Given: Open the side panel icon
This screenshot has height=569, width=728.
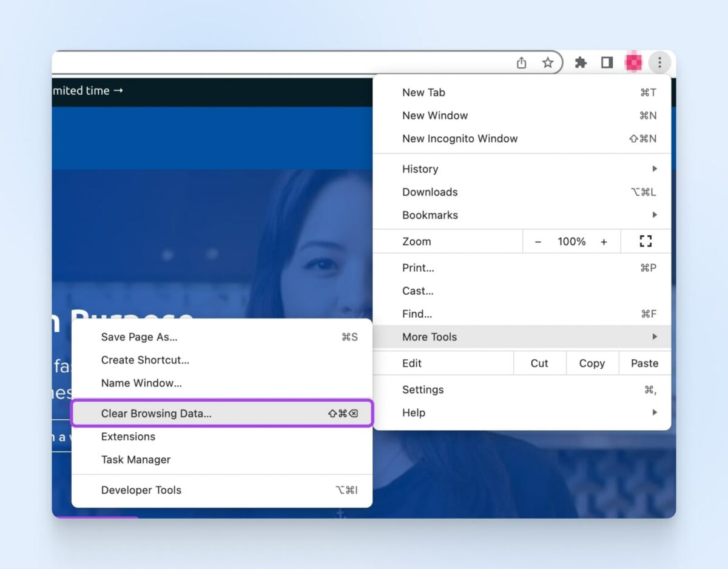Looking at the screenshot, I should click(x=607, y=62).
